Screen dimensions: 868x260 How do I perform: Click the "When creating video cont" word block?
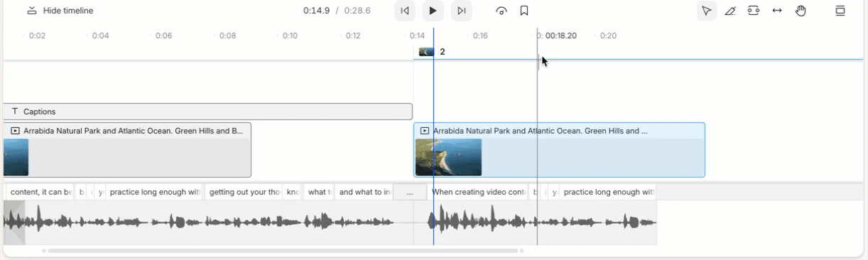pos(479,192)
